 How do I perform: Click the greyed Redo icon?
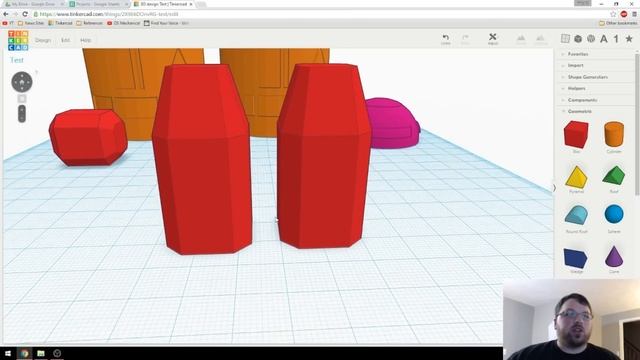465,38
